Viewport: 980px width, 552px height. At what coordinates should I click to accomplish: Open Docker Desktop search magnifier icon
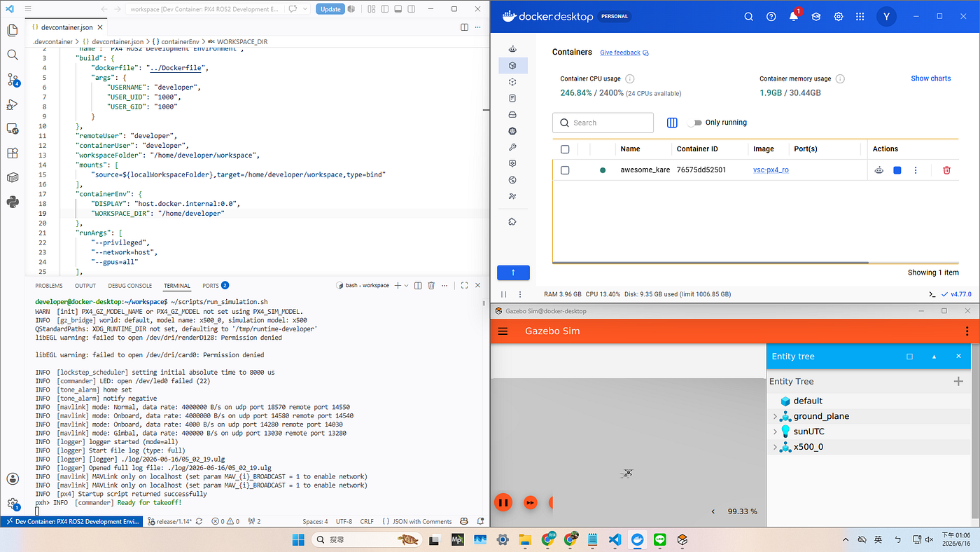[x=748, y=17]
